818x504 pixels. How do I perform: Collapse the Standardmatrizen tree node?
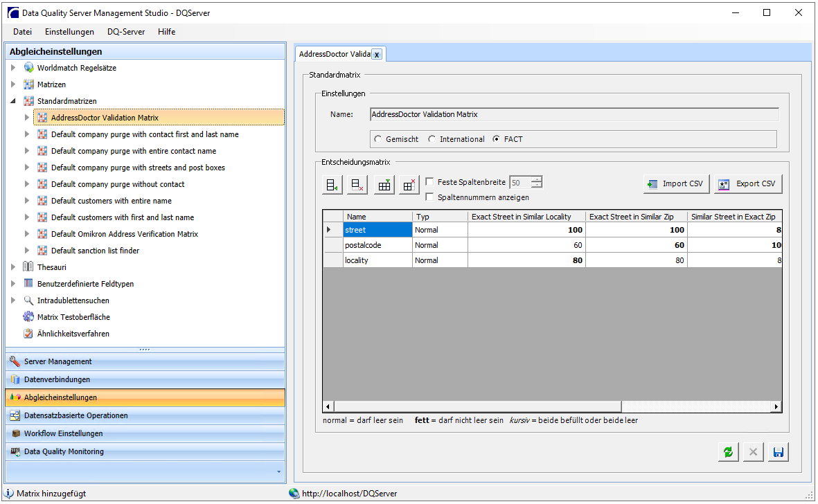pos(14,101)
